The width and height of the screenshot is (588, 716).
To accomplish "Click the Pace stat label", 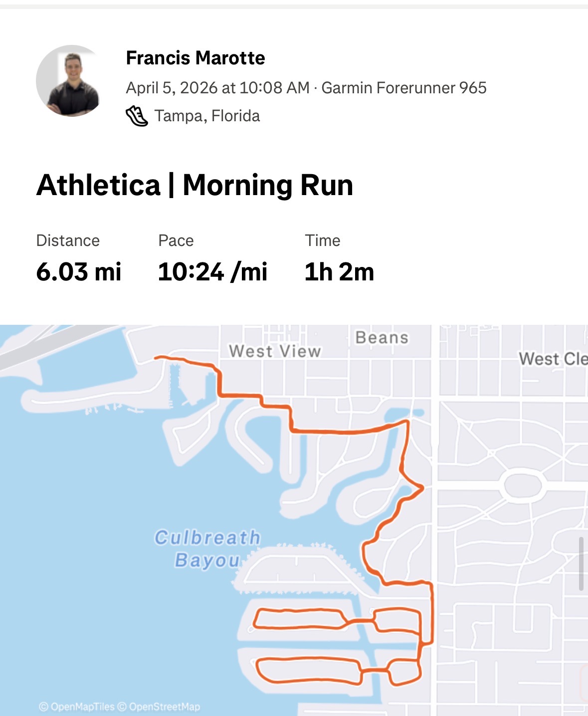I will [176, 240].
